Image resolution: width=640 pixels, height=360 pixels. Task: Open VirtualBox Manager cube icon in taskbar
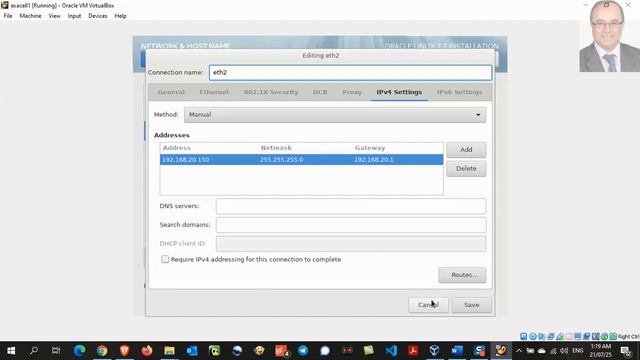coord(435,351)
